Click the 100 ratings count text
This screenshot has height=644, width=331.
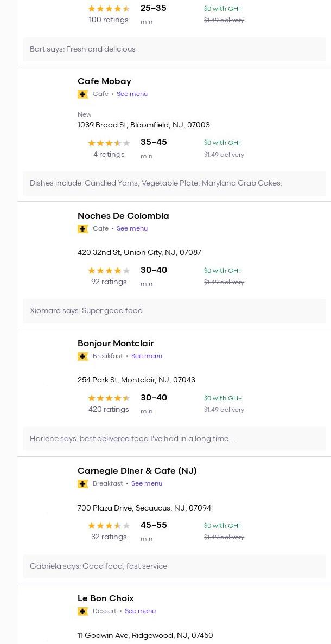[109, 20]
